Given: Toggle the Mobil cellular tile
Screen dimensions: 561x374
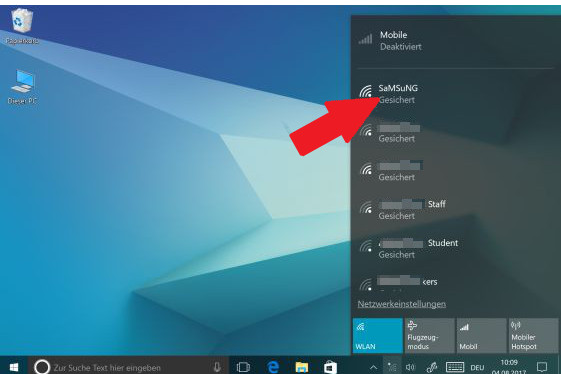Looking at the screenshot, I should point(481,335).
